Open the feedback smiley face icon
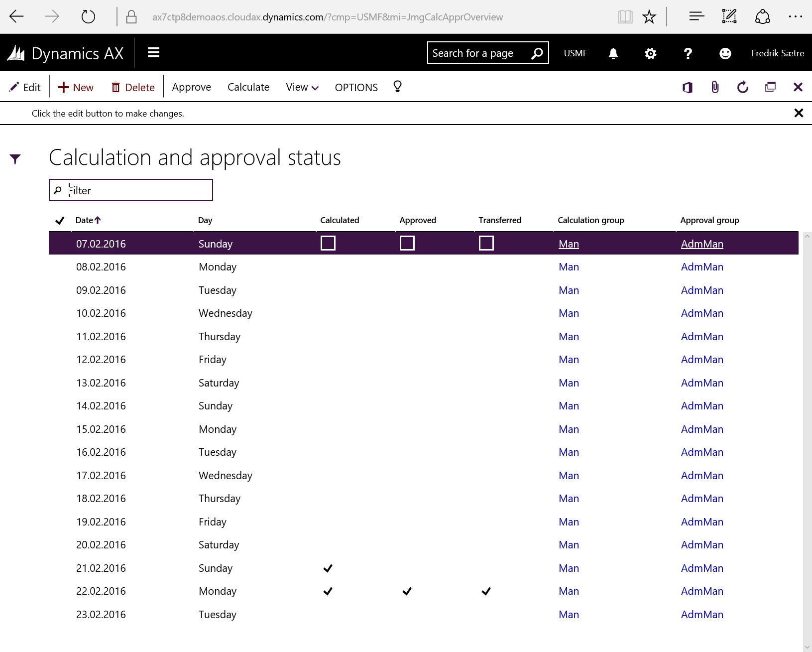Image resolution: width=812 pixels, height=652 pixels. [725, 53]
